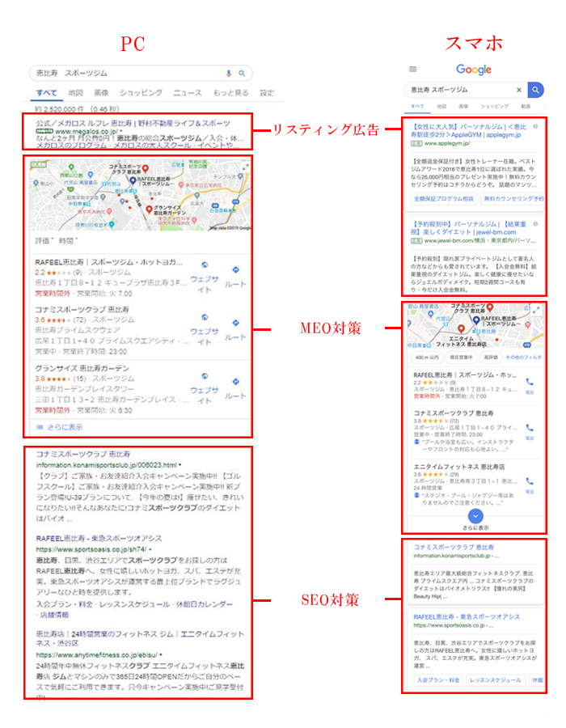Screen dimensions: 566x728
Task: Open the 時間 filter dropdown under PC map
Action: (68, 241)
